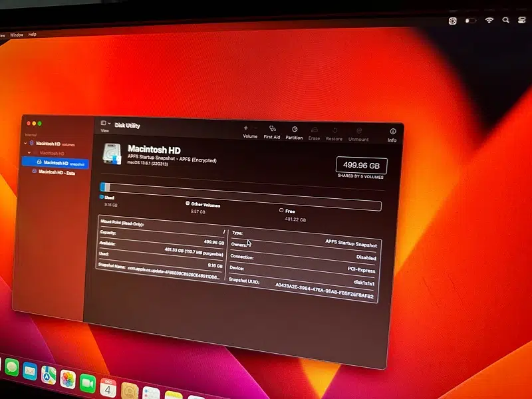Click the '481.22 GB' Free size text
532x399 pixels.
click(295, 219)
